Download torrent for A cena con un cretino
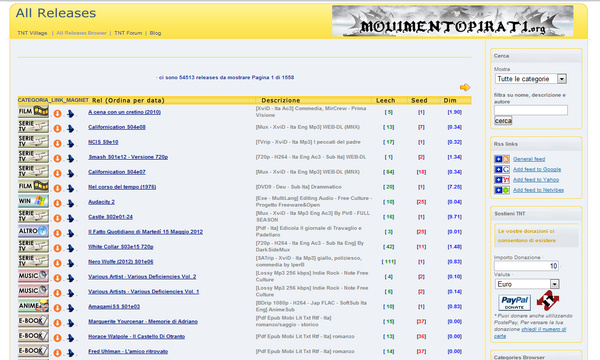This screenshot has height=360, width=600. pos(57,113)
